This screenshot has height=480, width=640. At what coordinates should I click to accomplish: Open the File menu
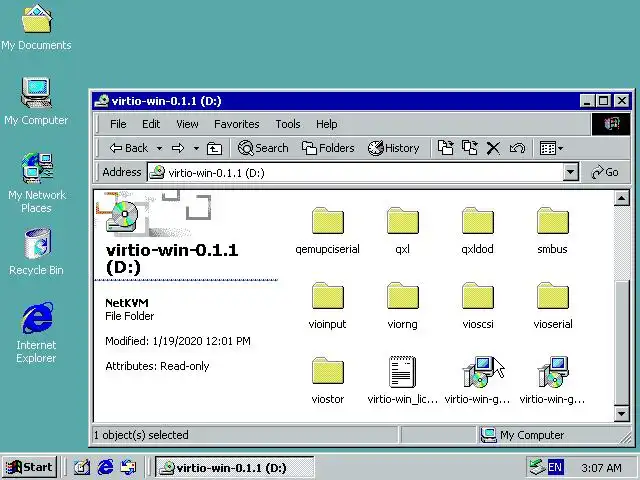tap(118, 124)
